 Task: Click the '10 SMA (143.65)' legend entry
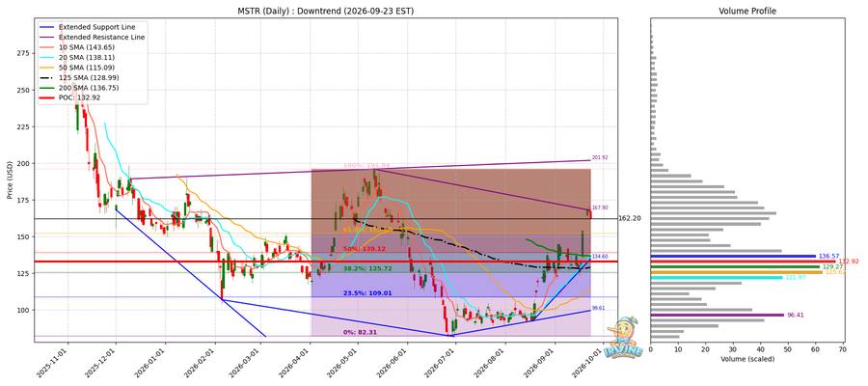76,47
